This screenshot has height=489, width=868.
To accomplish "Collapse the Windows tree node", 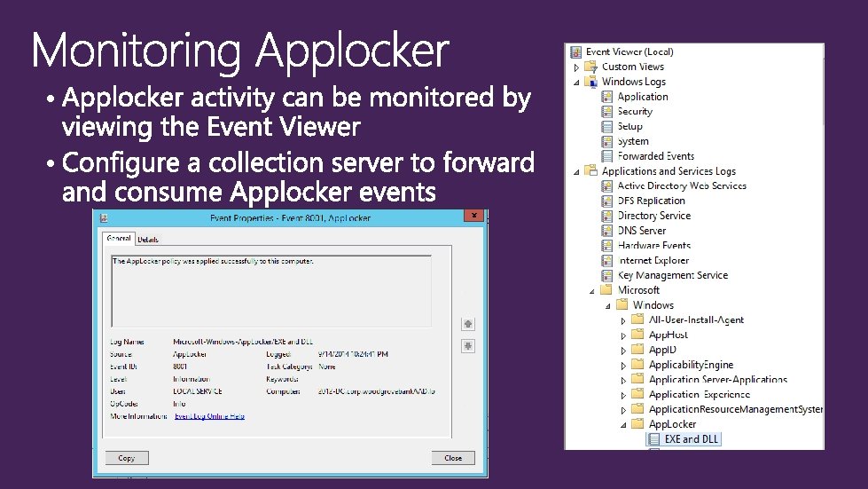I will [x=608, y=306].
